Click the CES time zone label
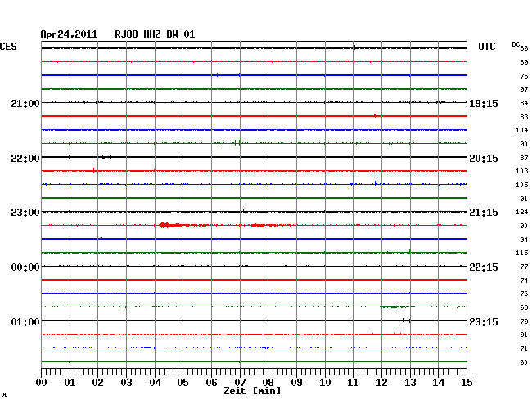The image size is (532, 404). (8, 47)
